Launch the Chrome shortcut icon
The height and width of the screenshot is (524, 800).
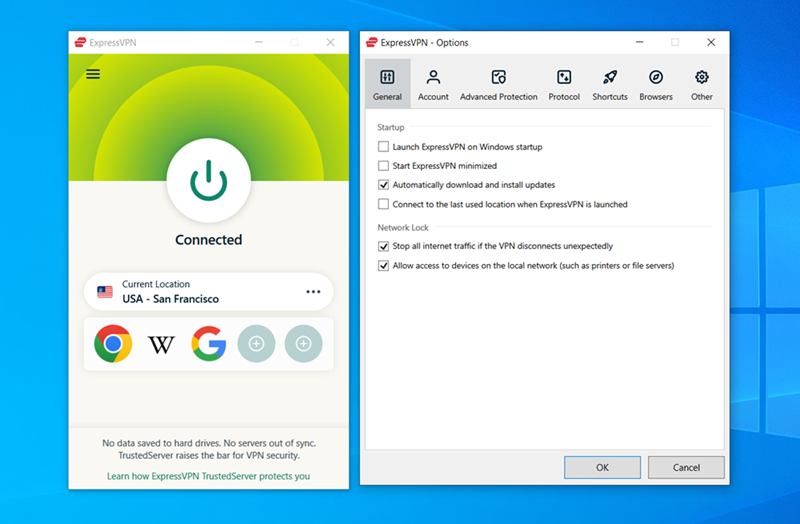[113, 344]
